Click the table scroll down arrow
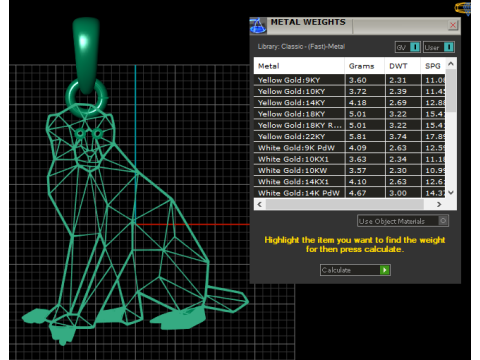Image resolution: width=480 pixels, height=360 pixels. coord(451,192)
